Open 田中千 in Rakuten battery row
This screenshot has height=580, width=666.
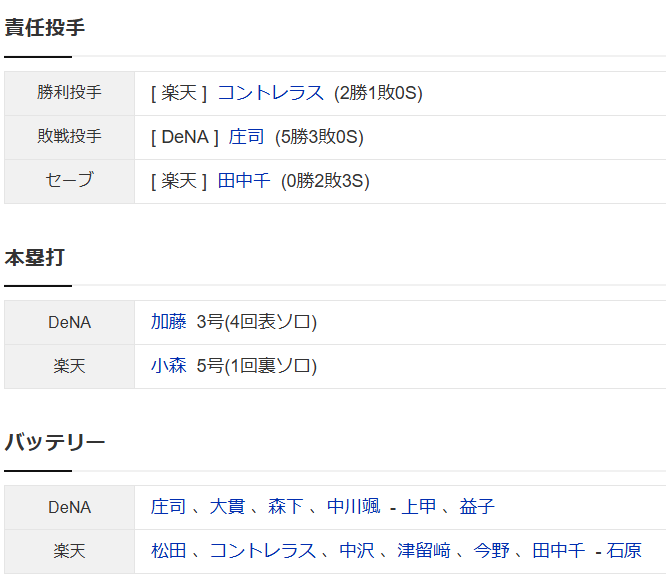click(559, 551)
